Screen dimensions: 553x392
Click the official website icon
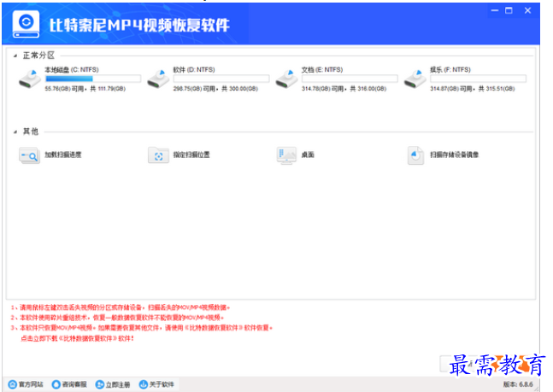click(x=13, y=384)
